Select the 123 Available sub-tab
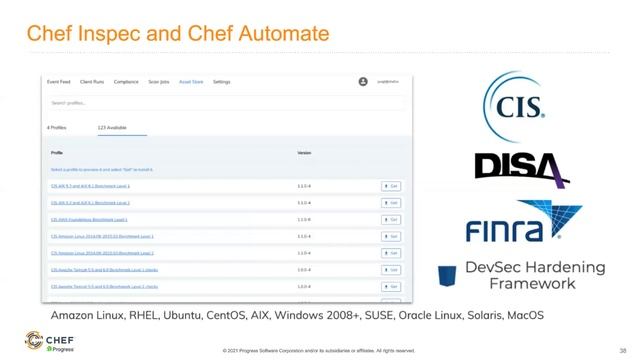The height and width of the screenshot is (360, 640). pyautogui.click(x=112, y=128)
